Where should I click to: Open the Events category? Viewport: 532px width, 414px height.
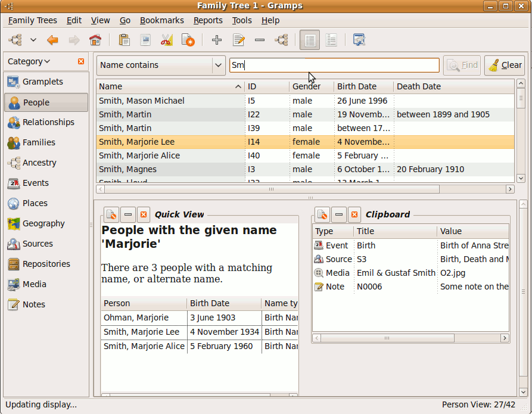tap(46, 183)
